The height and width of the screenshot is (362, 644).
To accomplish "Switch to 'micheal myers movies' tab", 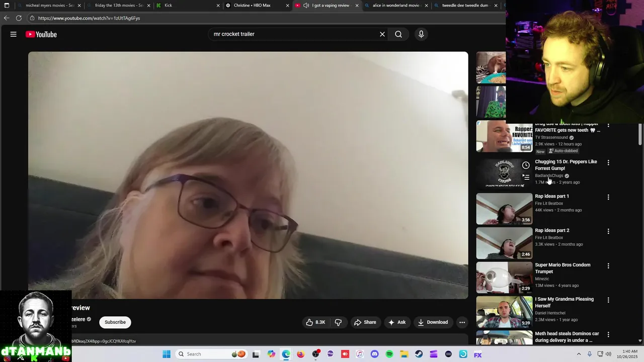I will (48, 6).
